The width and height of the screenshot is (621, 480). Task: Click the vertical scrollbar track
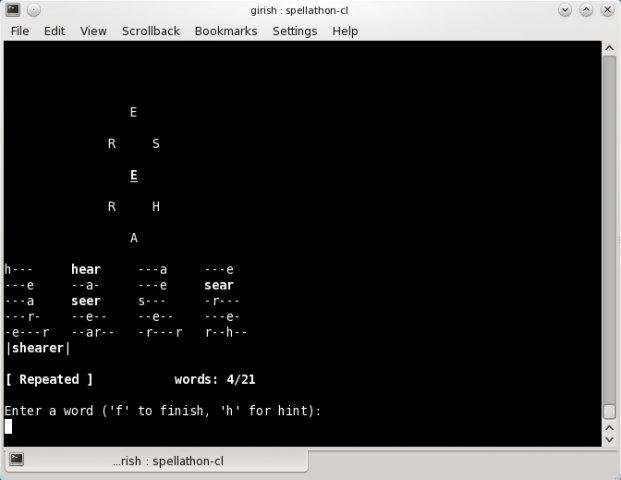coord(609,230)
